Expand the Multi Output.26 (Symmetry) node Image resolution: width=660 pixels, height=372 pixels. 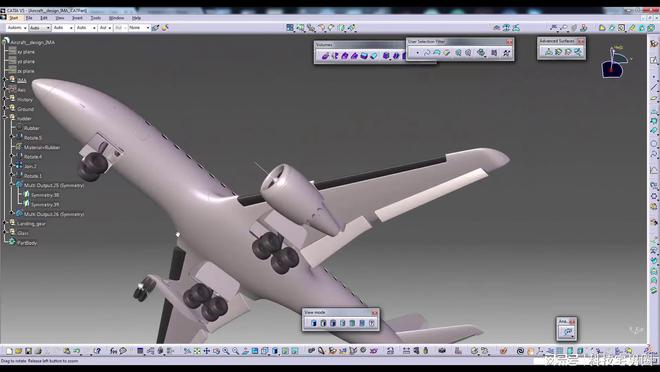(12, 214)
